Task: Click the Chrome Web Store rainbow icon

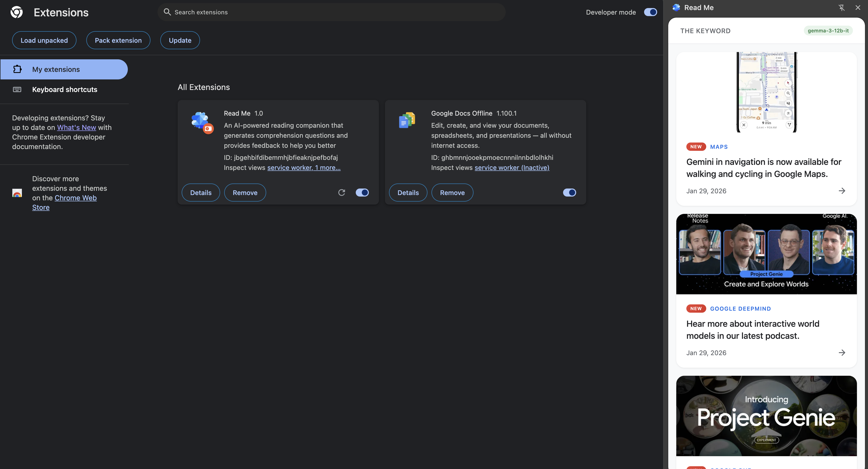Action: pos(17,193)
